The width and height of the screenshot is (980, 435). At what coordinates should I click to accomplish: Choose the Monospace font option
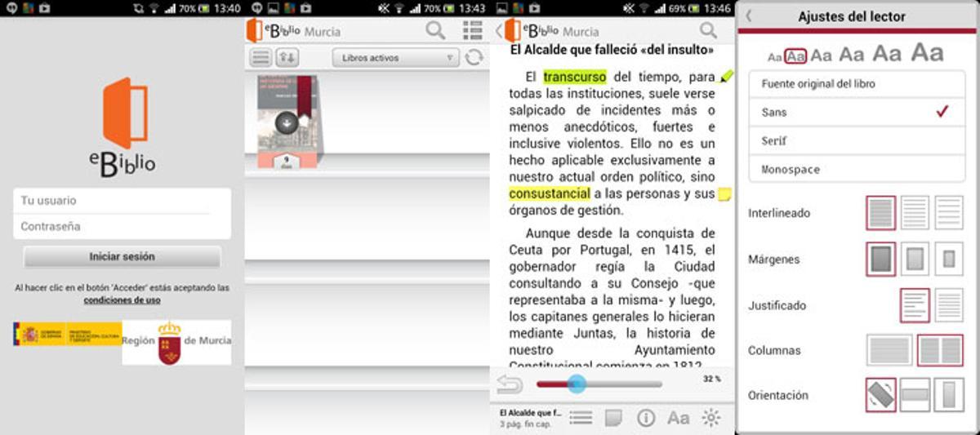(x=857, y=169)
